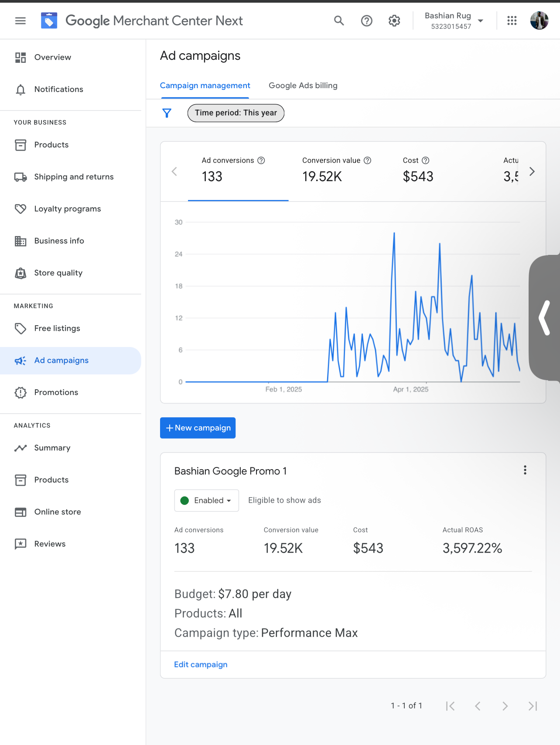Click help icon next to Cost
560x745 pixels.
point(426,161)
